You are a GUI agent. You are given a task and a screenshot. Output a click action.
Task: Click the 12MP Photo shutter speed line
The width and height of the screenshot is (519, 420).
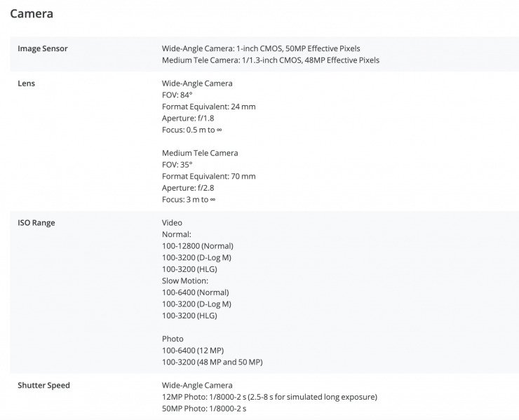(269, 397)
